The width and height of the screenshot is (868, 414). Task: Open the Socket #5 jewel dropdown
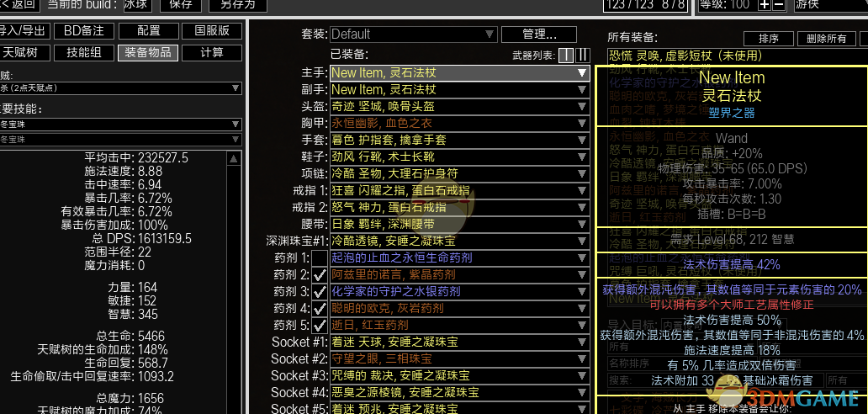[460, 409]
